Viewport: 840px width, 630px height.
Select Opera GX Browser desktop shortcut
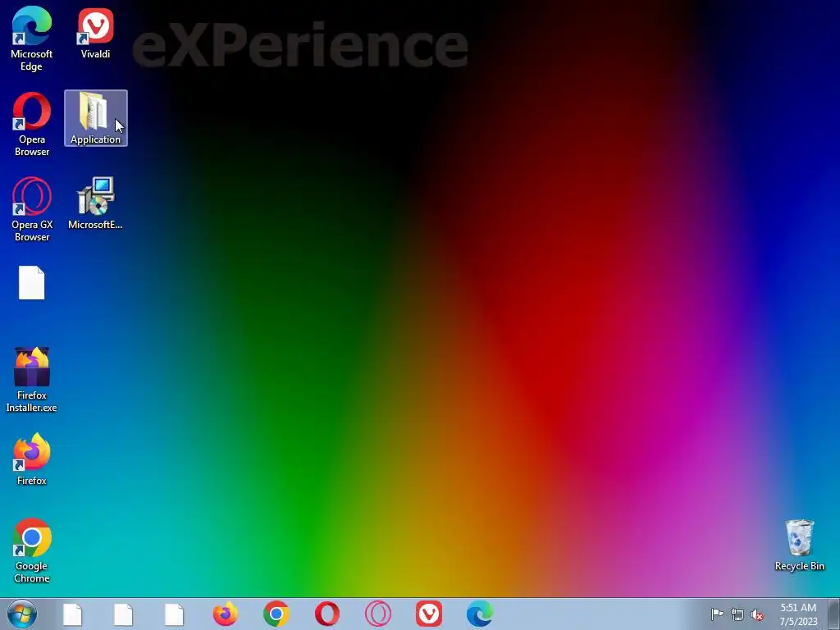pos(32,209)
